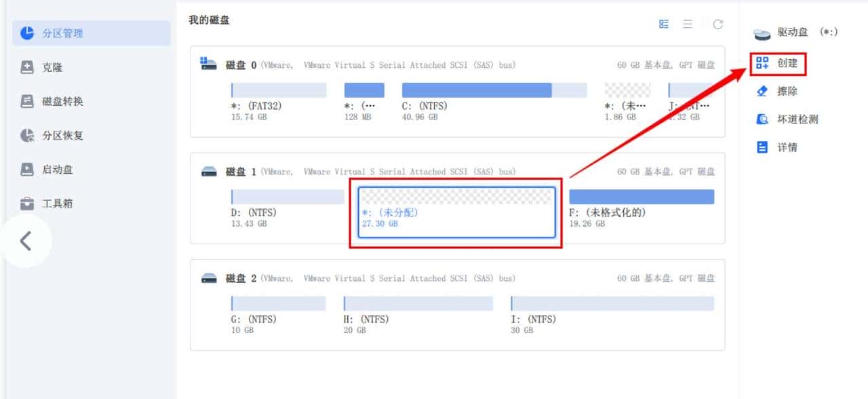868x399 pixels.
Task: Select the F: (未格式化的) partition
Action: [x=642, y=197]
